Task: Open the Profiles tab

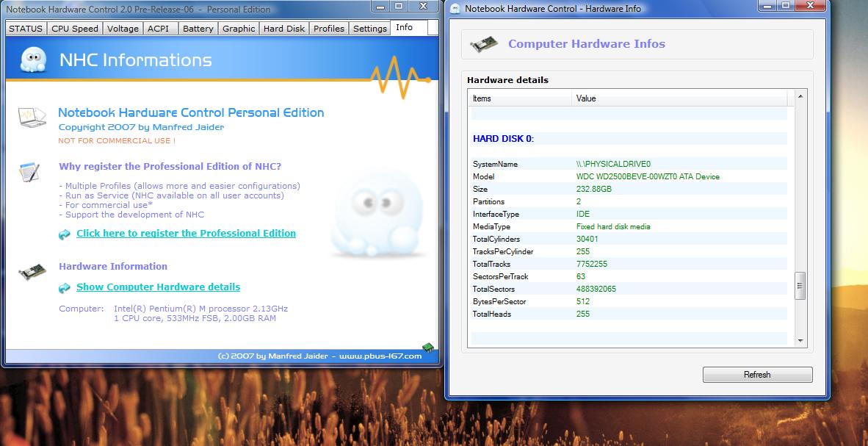Action: [x=329, y=28]
